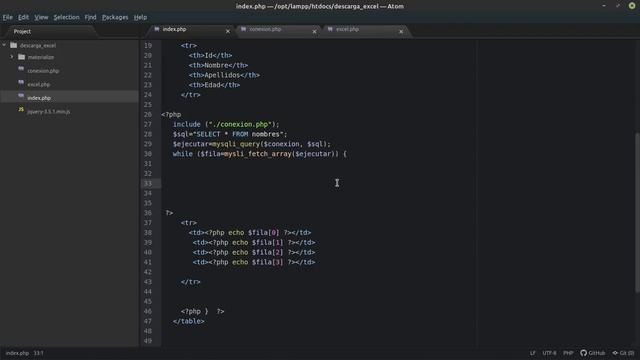Open jquery-3.5.1.min.js from the tree
640x360 pixels.
click(49, 111)
